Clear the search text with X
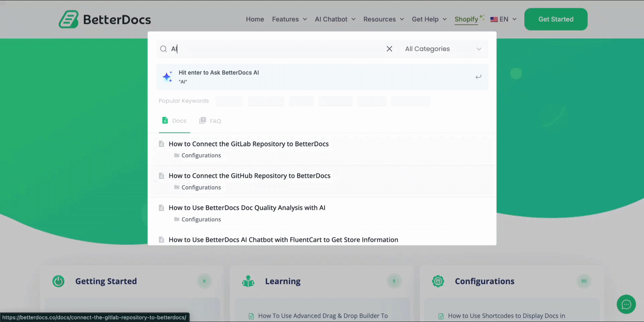This screenshot has width=644, height=322. click(x=389, y=49)
